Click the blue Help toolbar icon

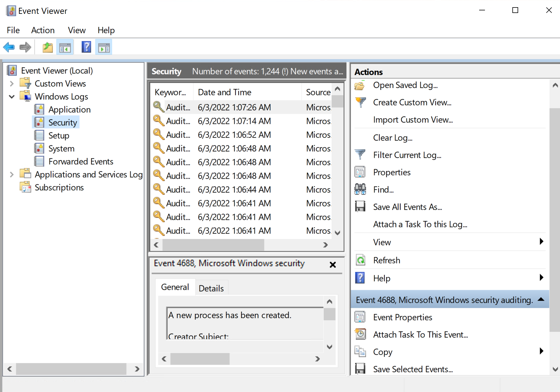pyautogui.click(x=86, y=47)
